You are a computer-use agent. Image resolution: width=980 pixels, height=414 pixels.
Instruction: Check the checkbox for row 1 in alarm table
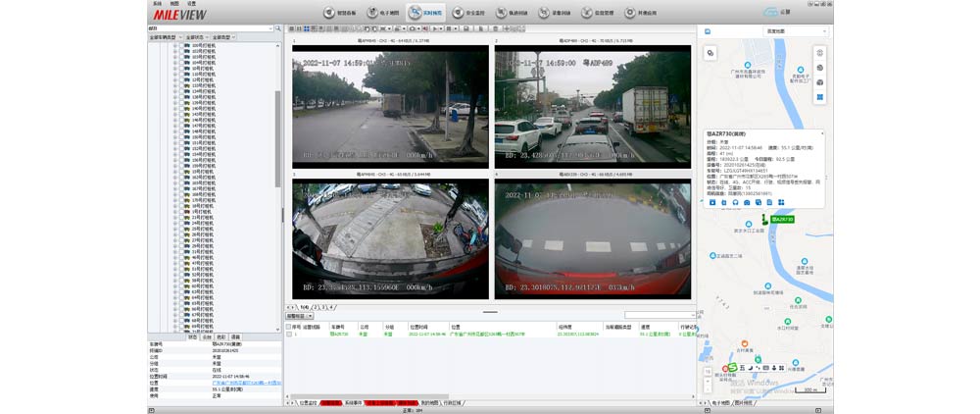coord(289,335)
